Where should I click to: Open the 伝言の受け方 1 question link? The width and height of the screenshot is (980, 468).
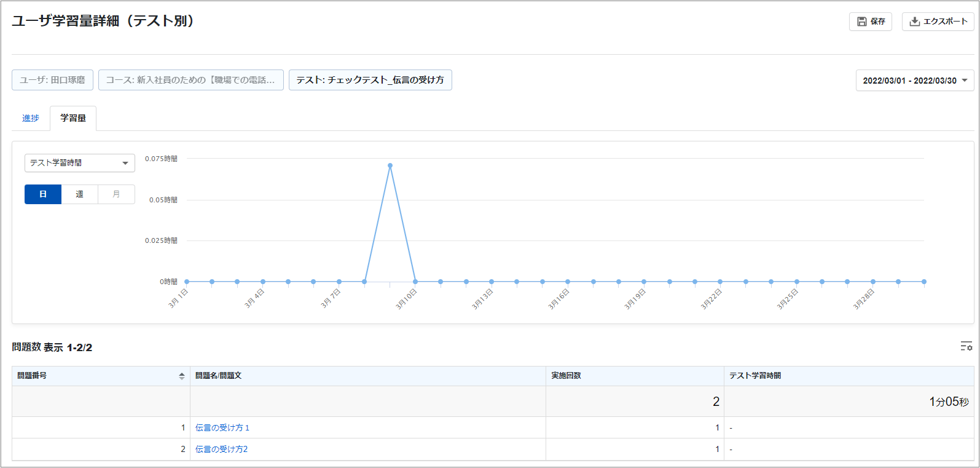pyautogui.click(x=222, y=428)
